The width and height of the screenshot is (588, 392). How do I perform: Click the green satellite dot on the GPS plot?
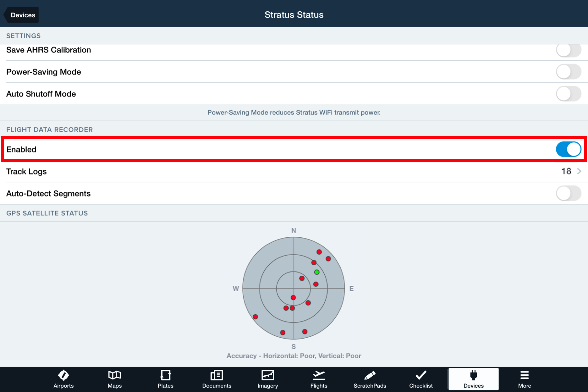[317, 272]
